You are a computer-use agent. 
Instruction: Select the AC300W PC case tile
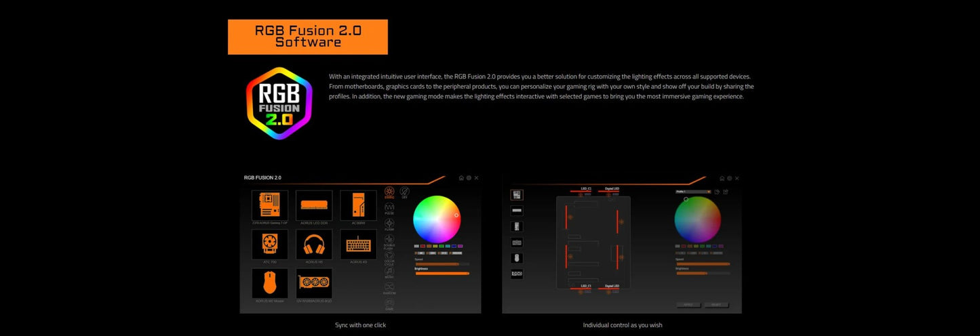[x=357, y=205]
